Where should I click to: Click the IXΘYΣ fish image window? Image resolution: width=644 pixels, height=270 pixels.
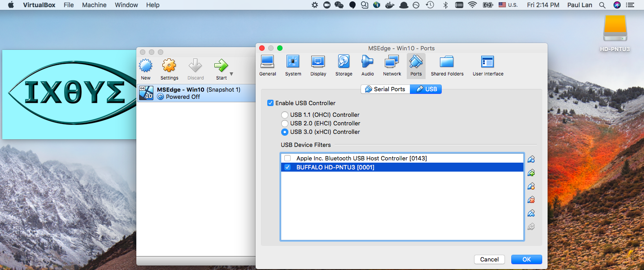pos(70,94)
